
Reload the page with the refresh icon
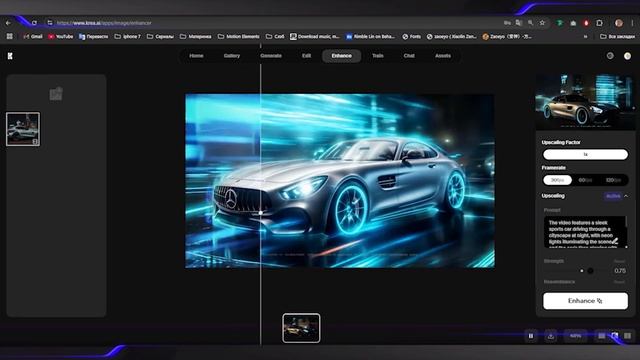coord(34,23)
